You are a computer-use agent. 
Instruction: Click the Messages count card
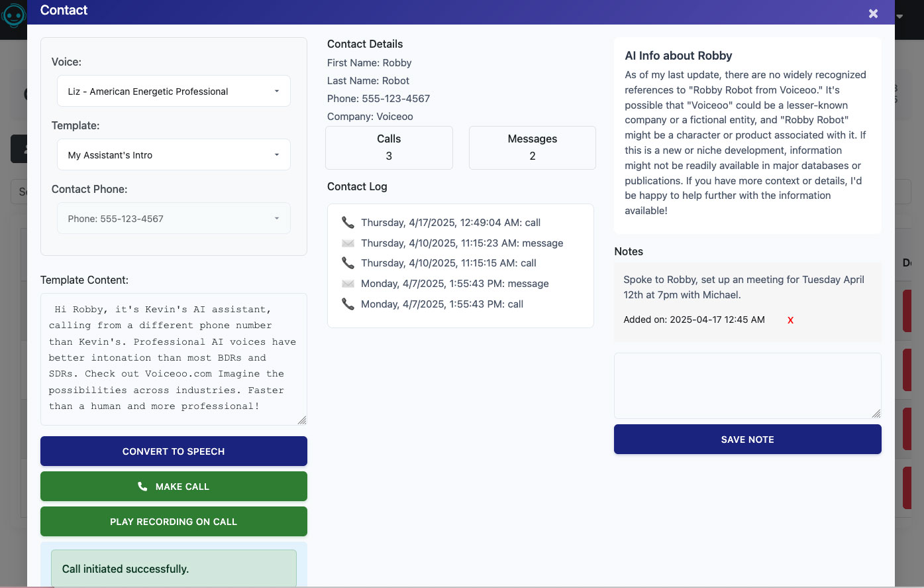point(533,148)
